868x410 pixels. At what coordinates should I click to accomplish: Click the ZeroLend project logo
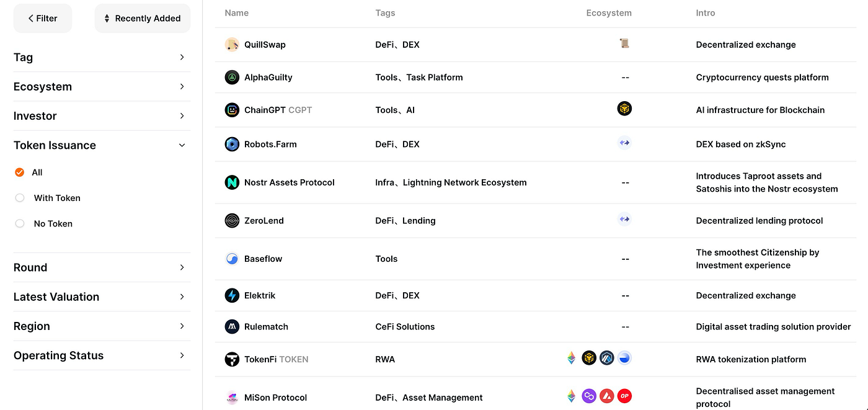[x=232, y=220]
